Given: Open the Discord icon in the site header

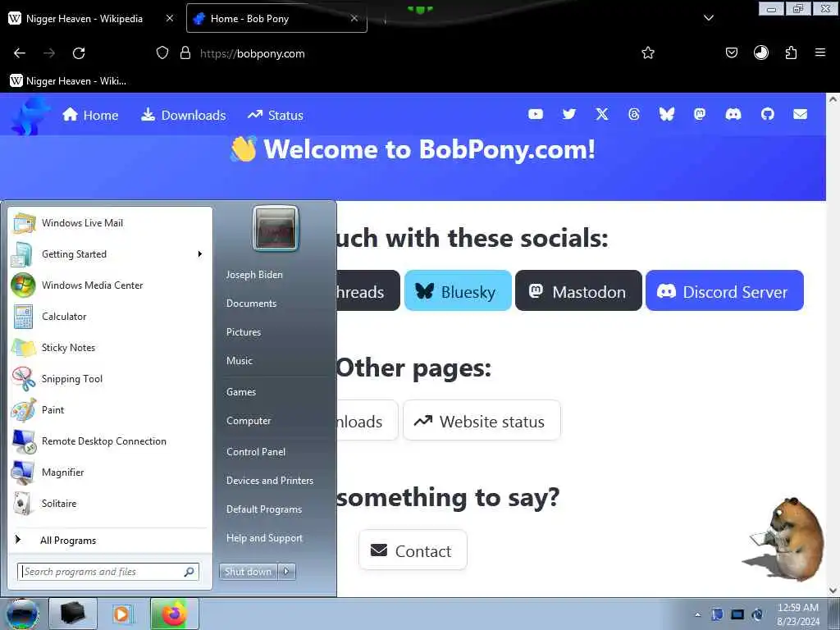Looking at the screenshot, I should click(733, 114).
